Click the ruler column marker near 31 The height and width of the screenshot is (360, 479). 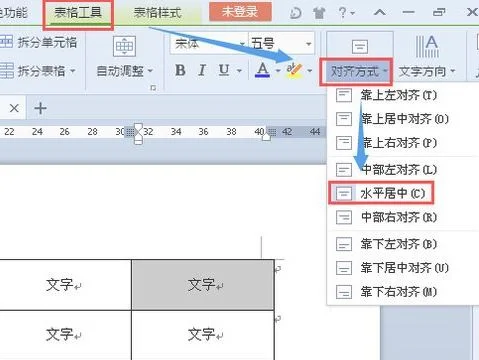click(x=138, y=133)
